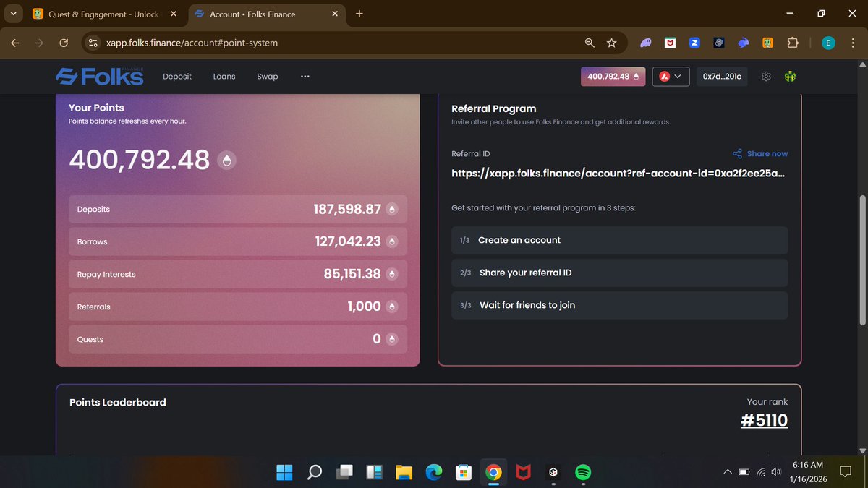The image size is (868, 488).
Task: Go back to previous page
Action: tap(15, 43)
